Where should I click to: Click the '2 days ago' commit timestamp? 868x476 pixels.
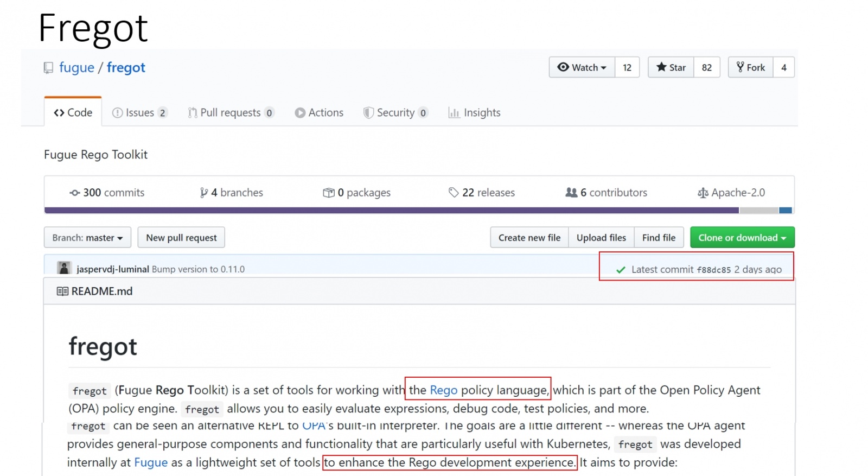758,270
